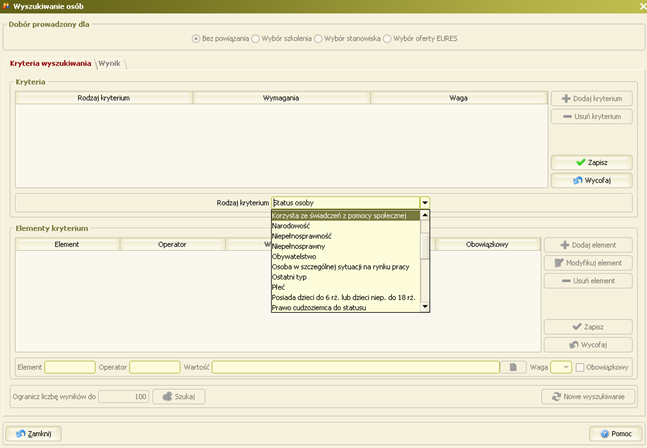The height and width of the screenshot is (448, 647).
Task: Save criteria with the green Zapisz button
Action: point(591,163)
